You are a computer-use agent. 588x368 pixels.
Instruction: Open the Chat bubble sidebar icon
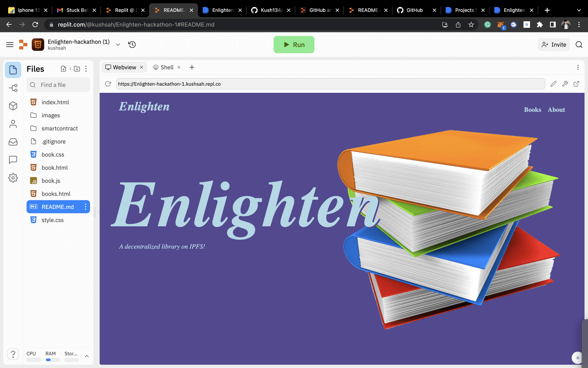click(x=13, y=160)
